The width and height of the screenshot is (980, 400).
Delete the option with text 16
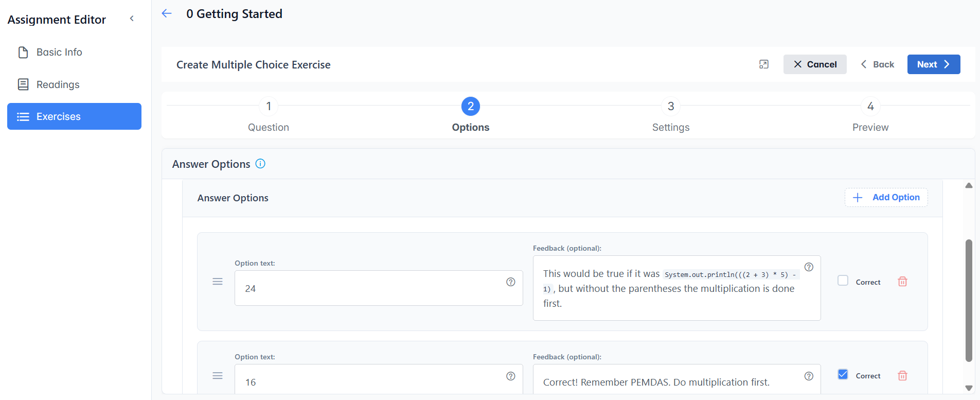[x=902, y=376]
